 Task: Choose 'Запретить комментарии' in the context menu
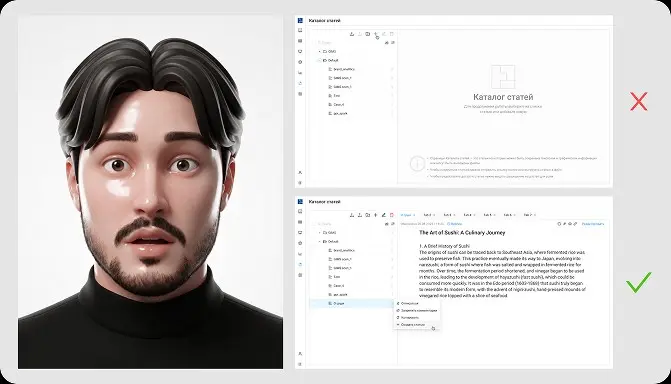pyautogui.click(x=416, y=310)
